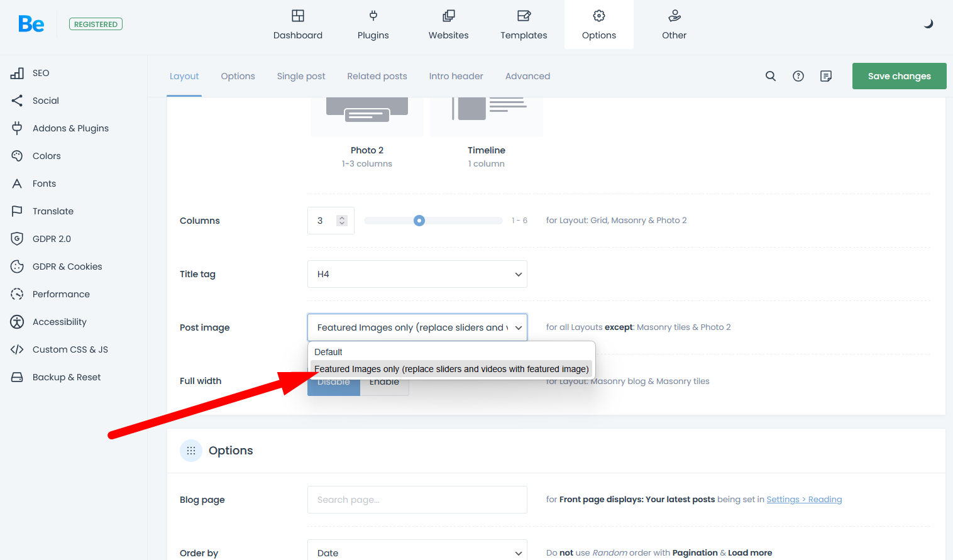The height and width of the screenshot is (560, 953).
Task: Switch to the Single post tab
Action: click(301, 76)
